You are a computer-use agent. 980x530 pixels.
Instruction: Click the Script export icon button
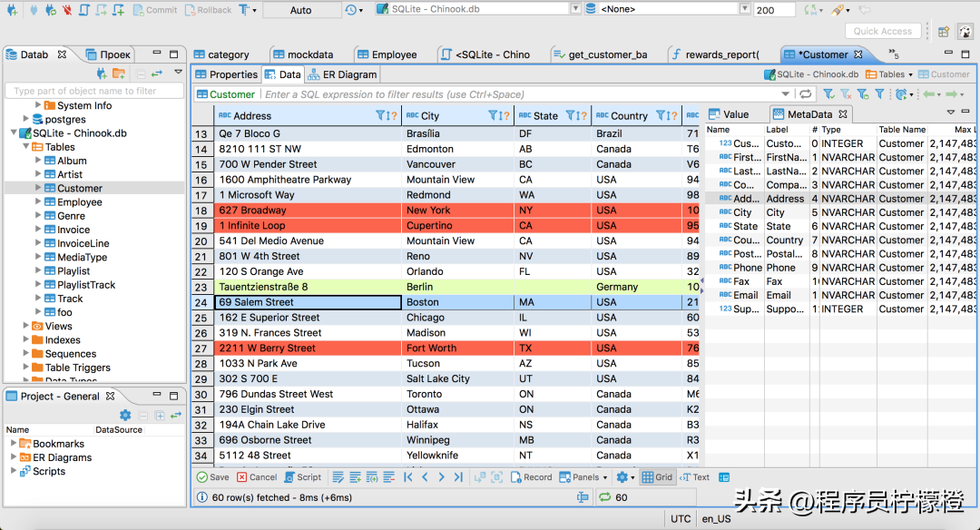click(x=303, y=477)
